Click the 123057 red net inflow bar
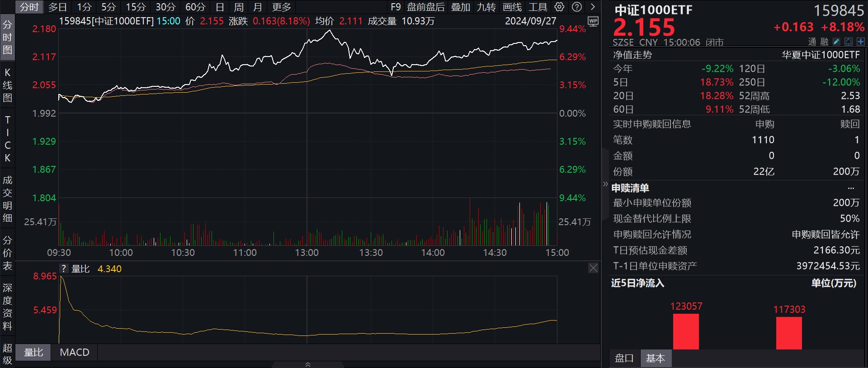Viewport: 868px width, 368px height. pos(686,331)
